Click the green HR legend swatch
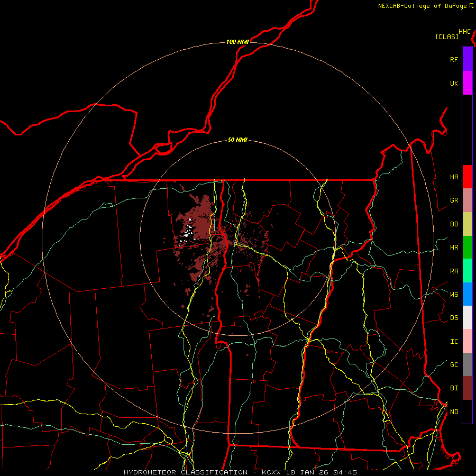 (467, 247)
